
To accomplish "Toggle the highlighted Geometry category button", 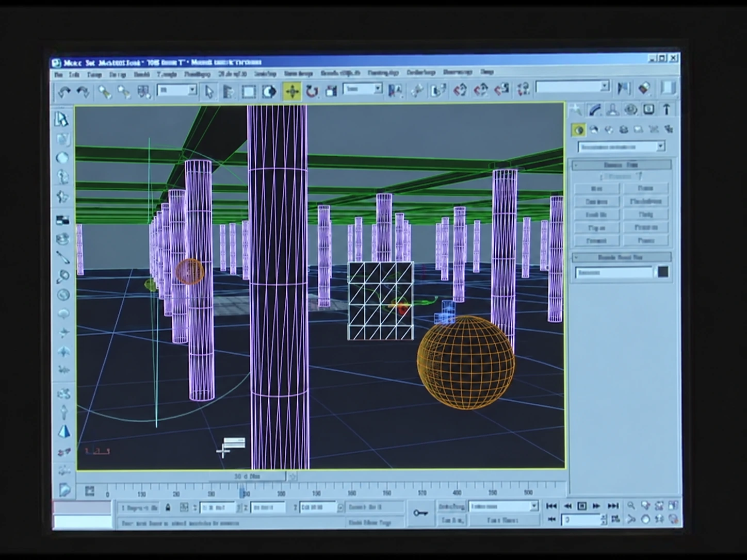I will coord(578,129).
